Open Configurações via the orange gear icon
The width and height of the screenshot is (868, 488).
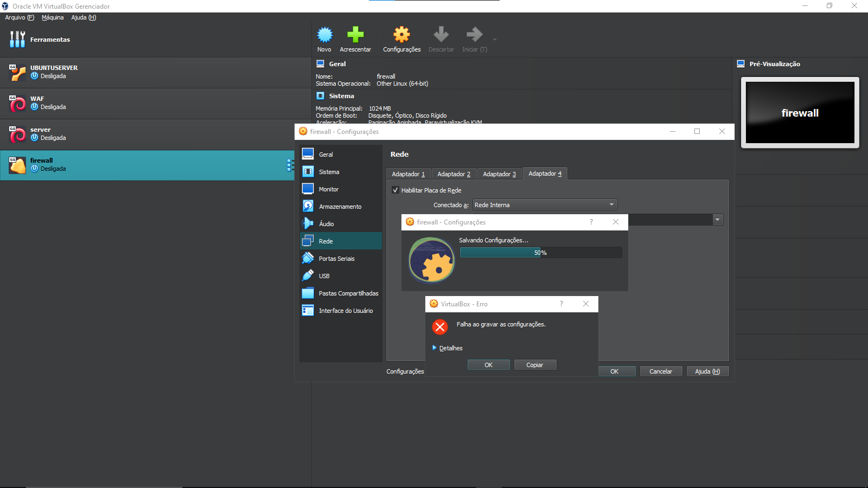pyautogui.click(x=401, y=35)
